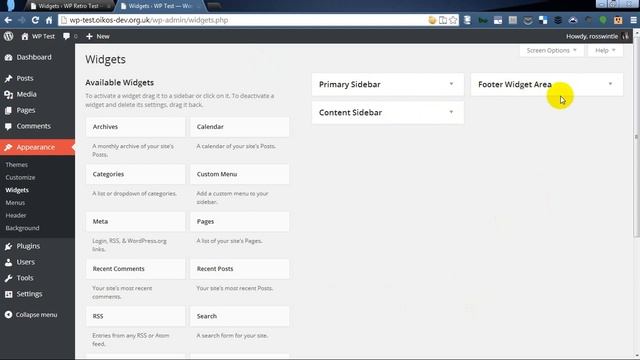This screenshot has width=640, height=360.
Task: Select the Pages widget
Action: (240, 222)
